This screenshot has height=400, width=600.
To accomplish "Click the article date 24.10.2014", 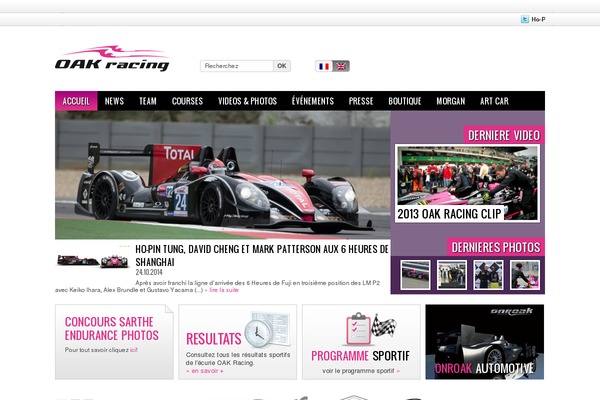I will [x=149, y=272].
